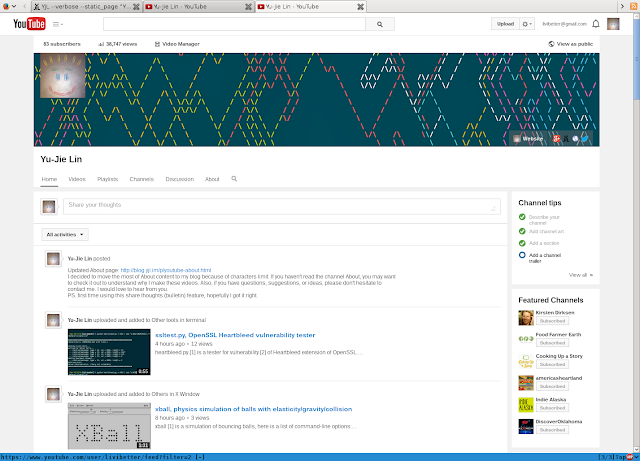Focus the YouTube search box

pos(234,24)
